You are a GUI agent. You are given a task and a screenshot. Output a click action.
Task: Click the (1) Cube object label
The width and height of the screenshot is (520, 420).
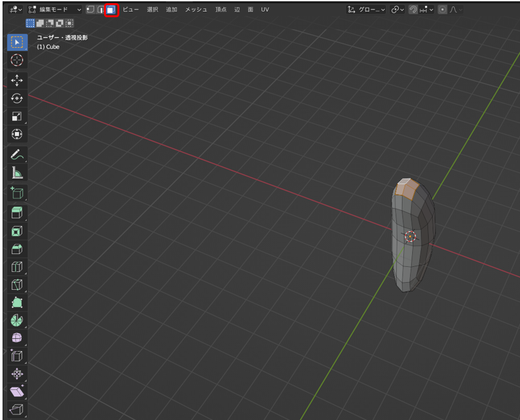48,47
